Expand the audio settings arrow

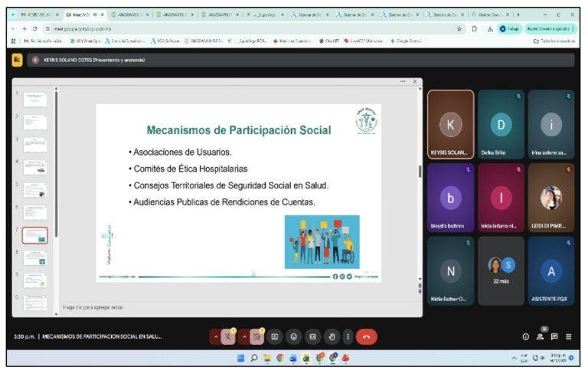click(216, 336)
